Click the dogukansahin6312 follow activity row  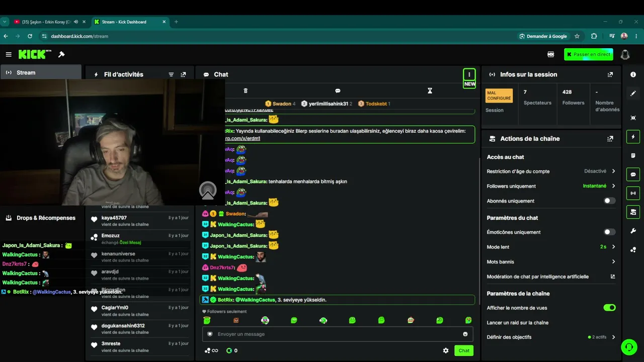tap(140, 329)
